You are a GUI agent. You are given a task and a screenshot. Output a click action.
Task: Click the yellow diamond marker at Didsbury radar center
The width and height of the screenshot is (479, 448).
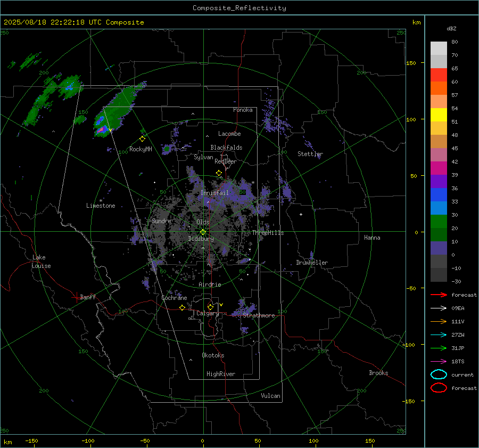pos(203,232)
